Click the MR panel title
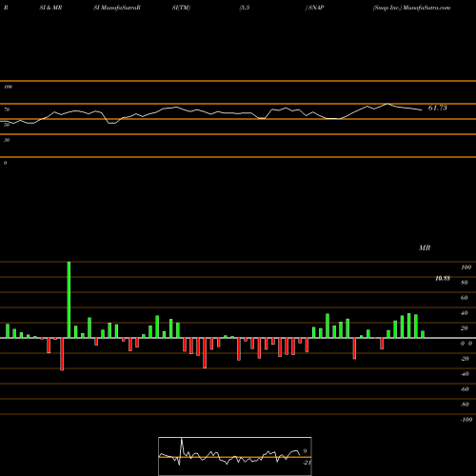 (425, 248)
